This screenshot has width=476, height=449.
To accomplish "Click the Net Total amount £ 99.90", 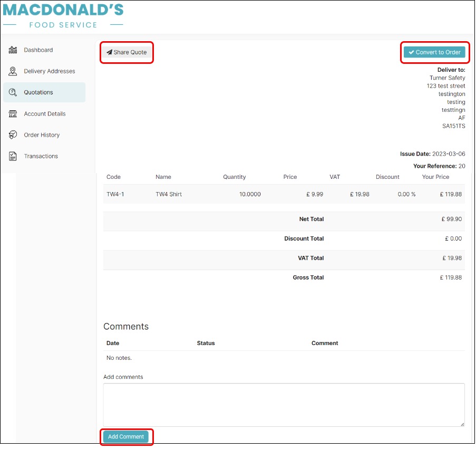I will (x=451, y=219).
